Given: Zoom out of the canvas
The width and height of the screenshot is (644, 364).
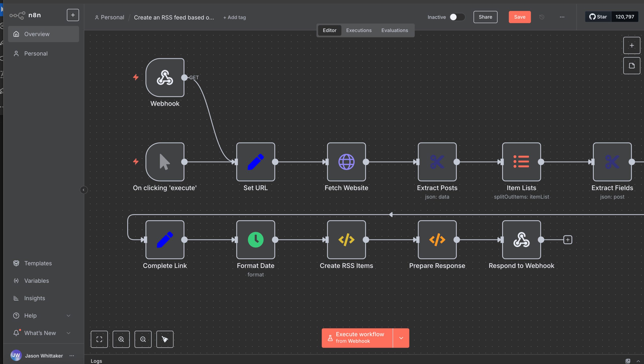Looking at the screenshot, I should 143,339.
